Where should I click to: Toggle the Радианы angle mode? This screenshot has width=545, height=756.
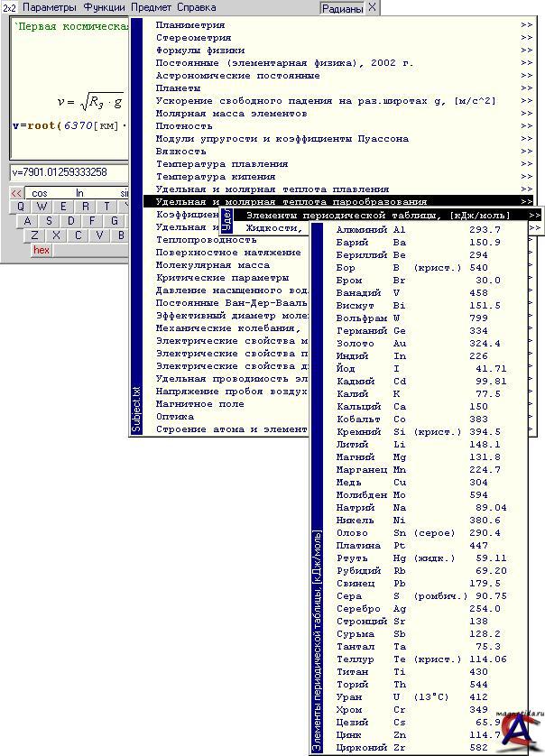[343, 7]
